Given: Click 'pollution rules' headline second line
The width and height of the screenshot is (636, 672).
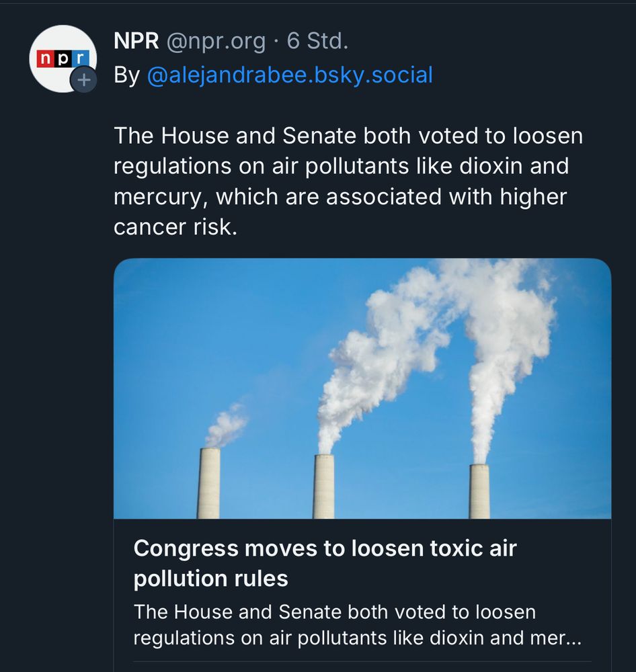Looking at the screenshot, I should [210, 578].
